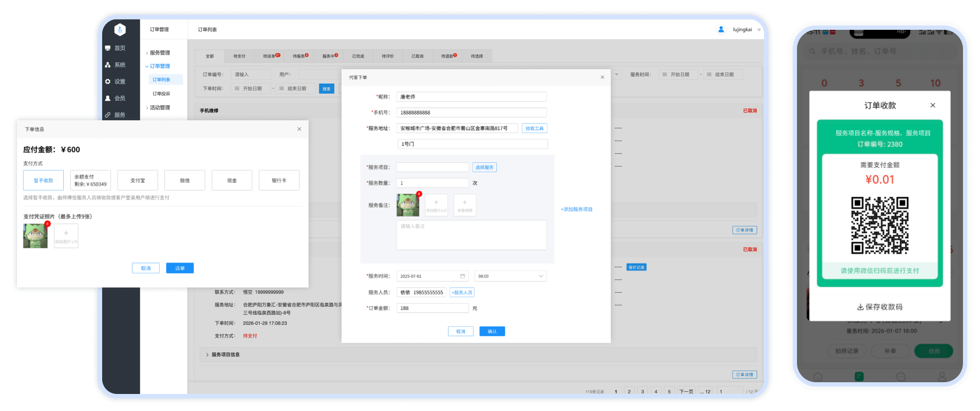Viewport: 980px width, 411px height.
Task: Click the 订单金额 input field
Action: coord(433,308)
